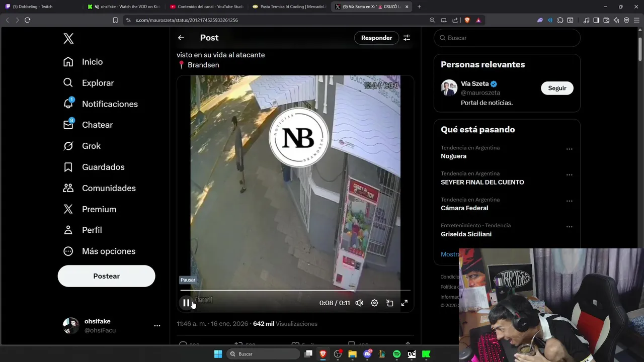This screenshot has height=362, width=644.
Task: Close the Vía Szeta X tab
Action: 407,7
